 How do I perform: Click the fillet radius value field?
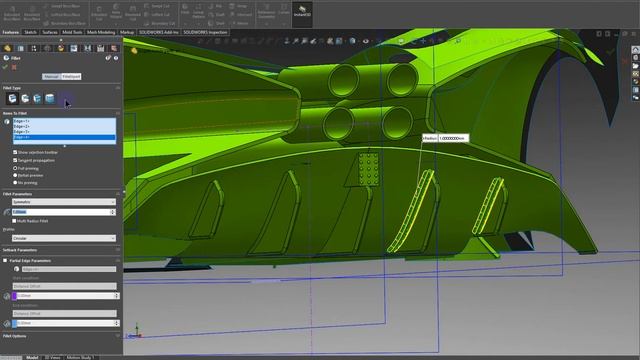pyautogui.click(x=61, y=212)
